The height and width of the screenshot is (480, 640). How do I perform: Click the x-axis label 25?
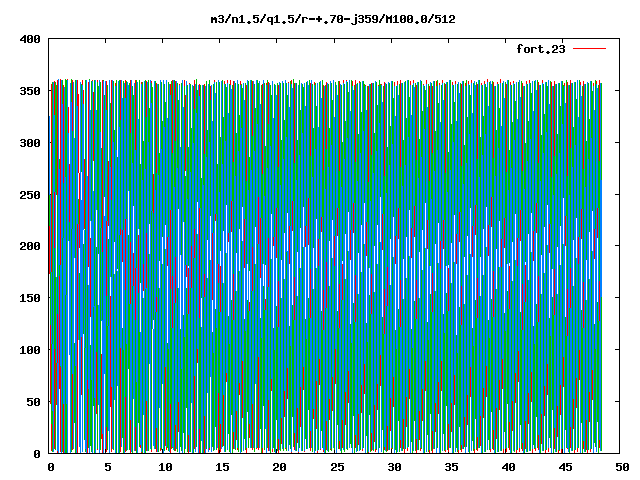coord(337,467)
